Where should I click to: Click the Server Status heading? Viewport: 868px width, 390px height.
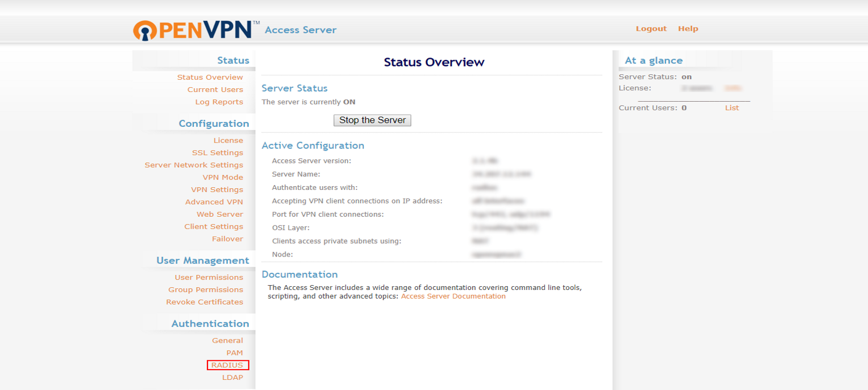[295, 88]
